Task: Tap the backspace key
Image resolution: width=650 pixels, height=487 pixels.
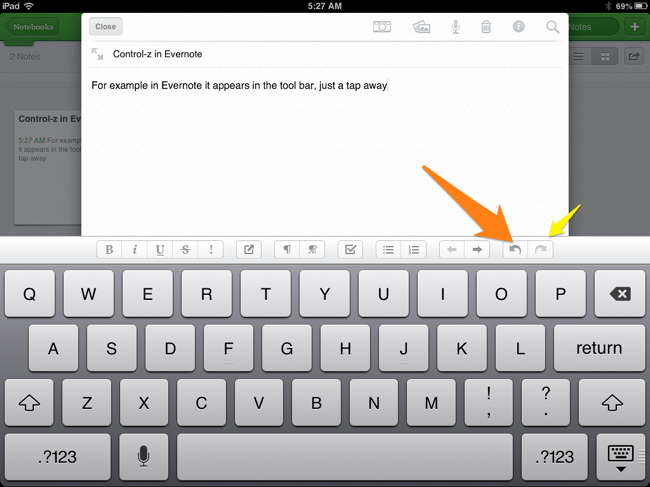Action: pos(620,294)
